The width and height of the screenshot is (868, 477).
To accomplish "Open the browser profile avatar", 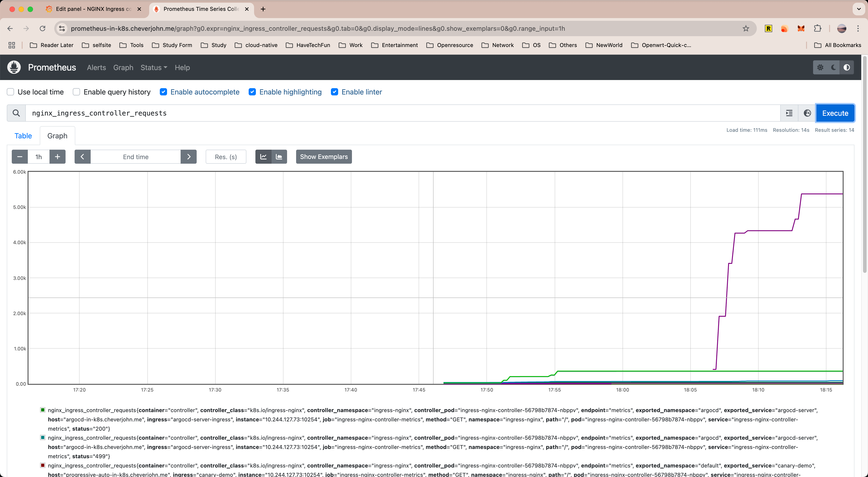I will pyautogui.click(x=842, y=29).
